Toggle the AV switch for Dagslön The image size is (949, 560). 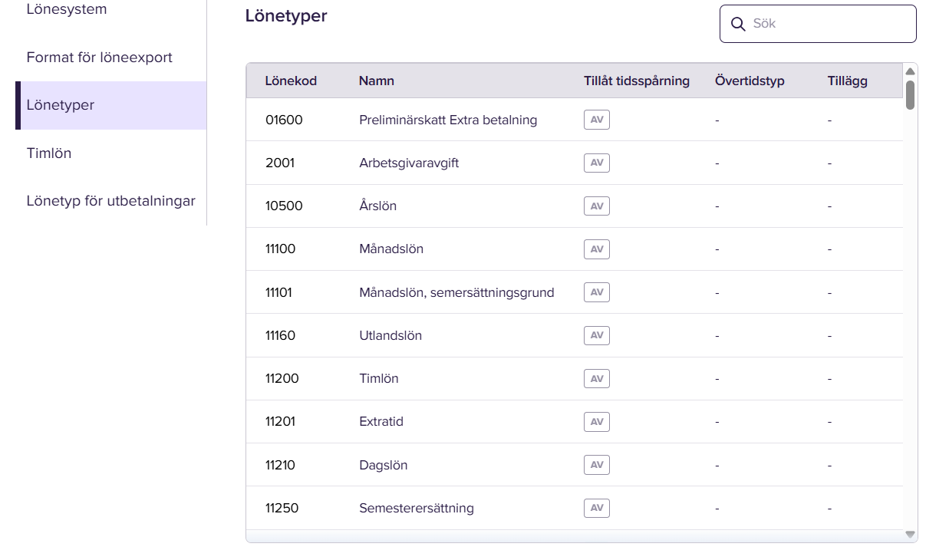597,465
